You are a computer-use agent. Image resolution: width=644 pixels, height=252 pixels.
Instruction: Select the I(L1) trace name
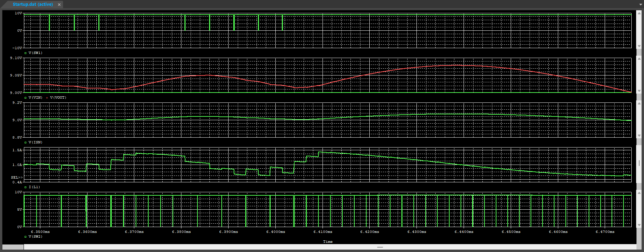(x=35, y=187)
